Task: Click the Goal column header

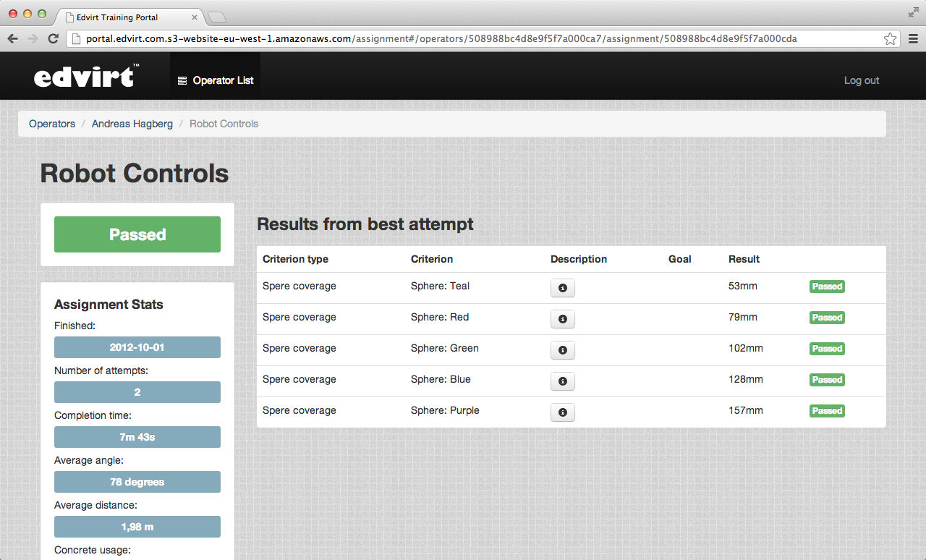Action: click(x=680, y=259)
